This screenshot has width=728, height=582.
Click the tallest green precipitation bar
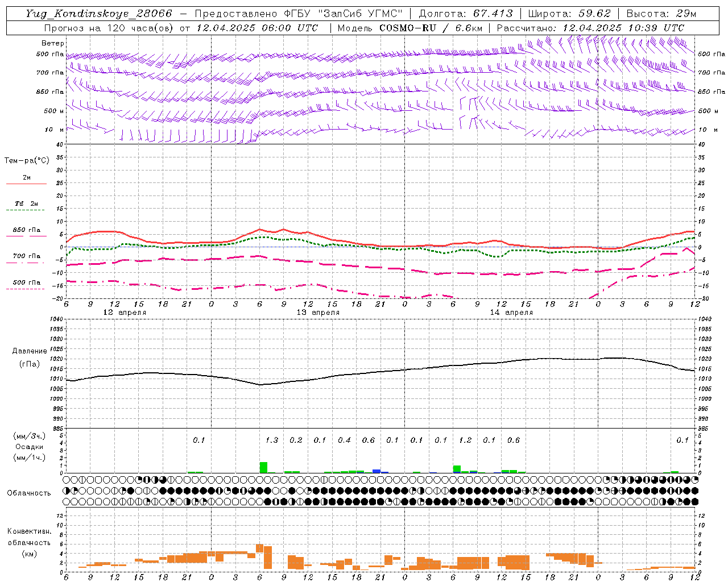263,467
